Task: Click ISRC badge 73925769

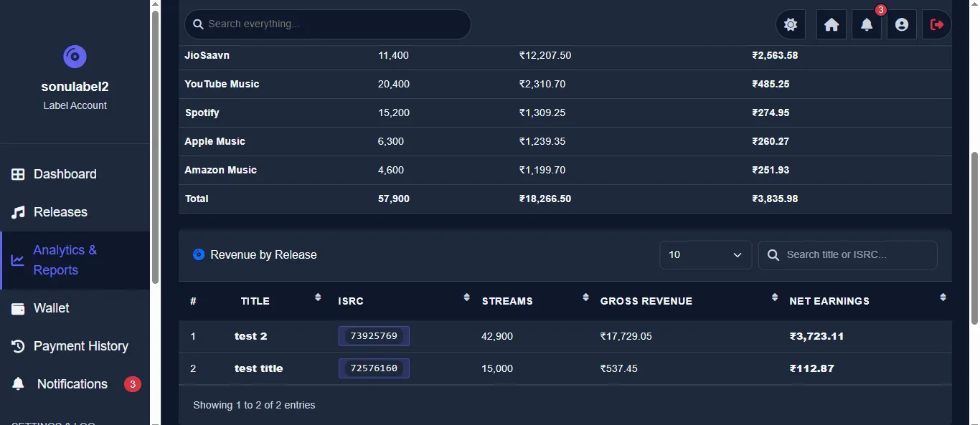Action: (374, 336)
